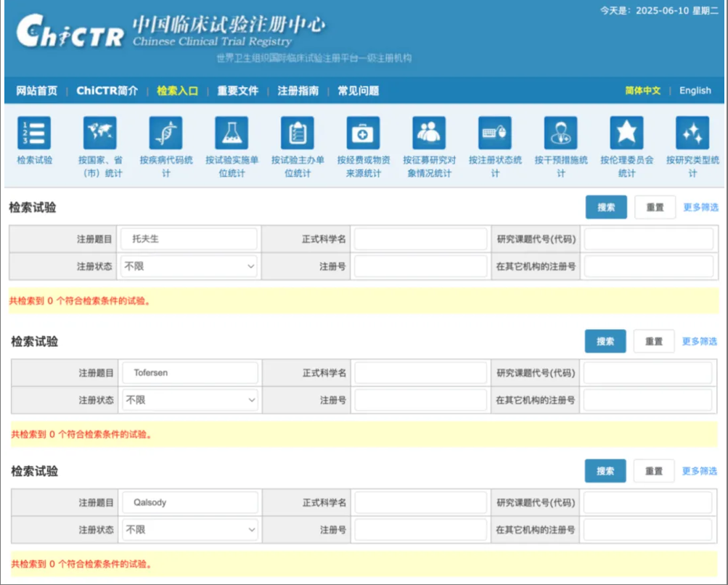Open the medical kit 按经费或物资来源统计 icon
The width and height of the screenshot is (728, 585).
pyautogui.click(x=363, y=133)
